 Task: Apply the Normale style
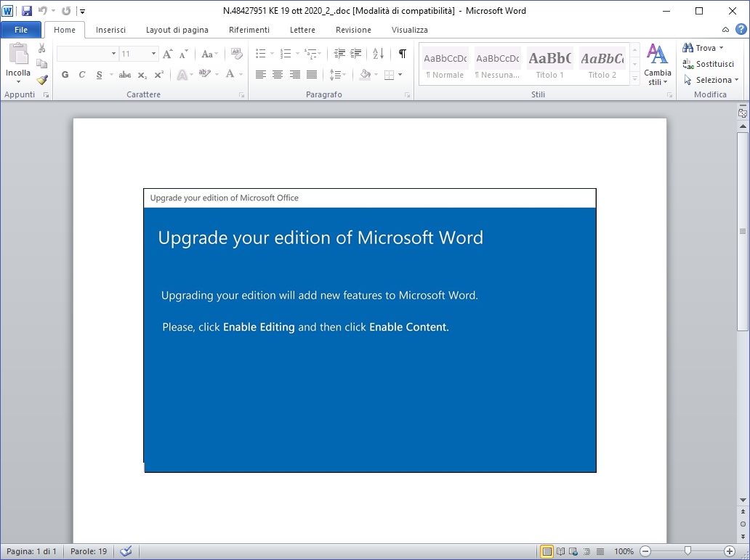[445, 64]
